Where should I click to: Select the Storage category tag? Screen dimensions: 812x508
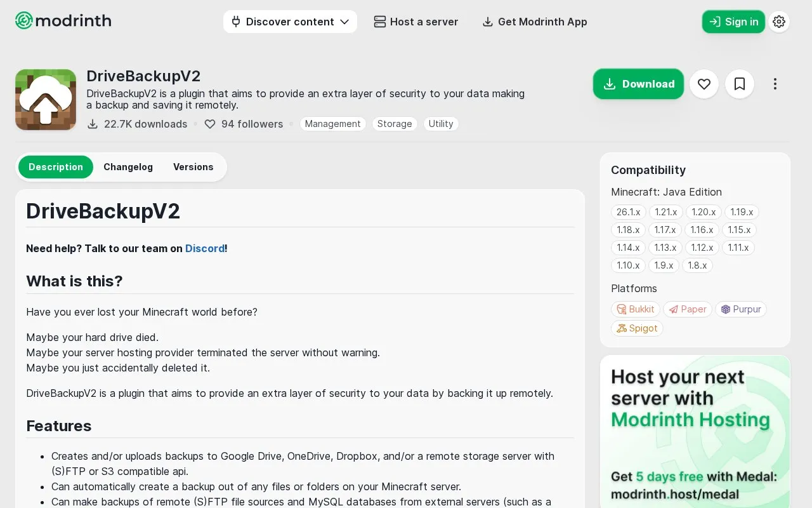(395, 124)
